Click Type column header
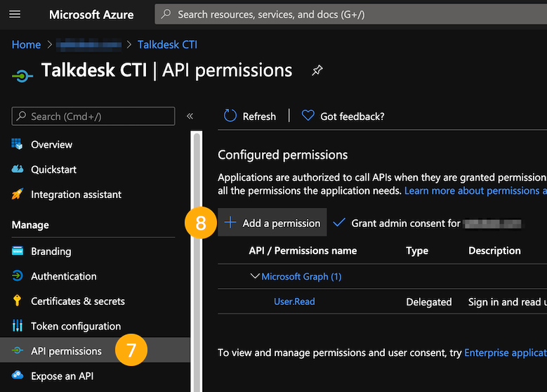Viewport: 547px width, 392px height. pyautogui.click(x=417, y=251)
